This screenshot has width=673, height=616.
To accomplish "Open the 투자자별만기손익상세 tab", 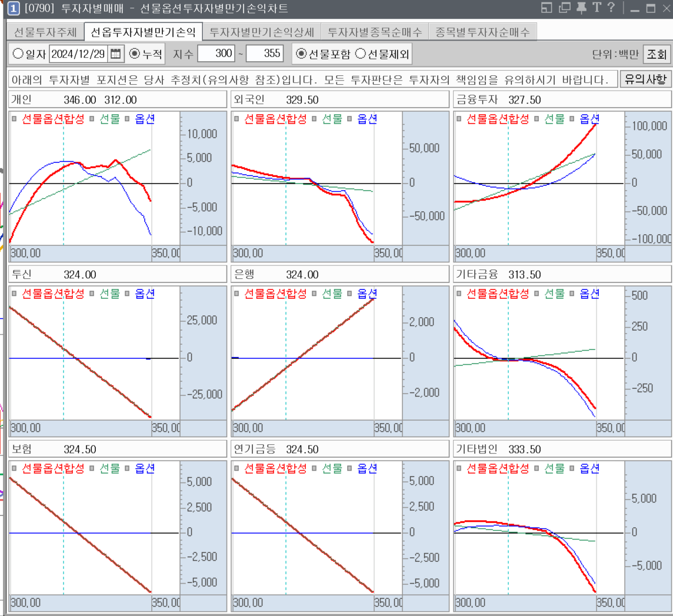I will [x=262, y=32].
